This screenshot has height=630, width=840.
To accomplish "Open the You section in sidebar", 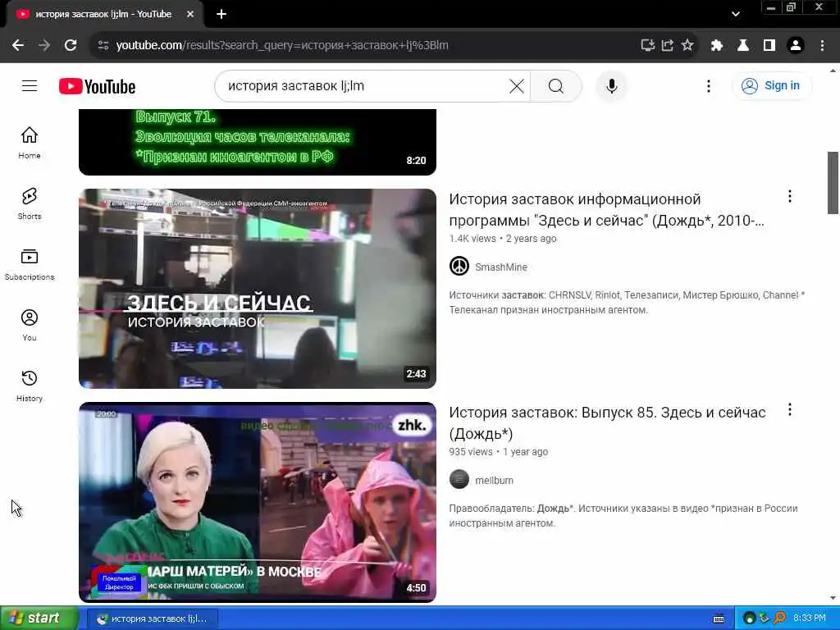I will click(30, 325).
